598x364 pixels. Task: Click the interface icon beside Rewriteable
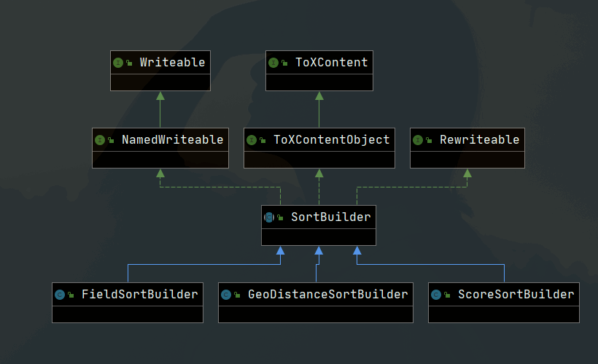tap(417, 140)
